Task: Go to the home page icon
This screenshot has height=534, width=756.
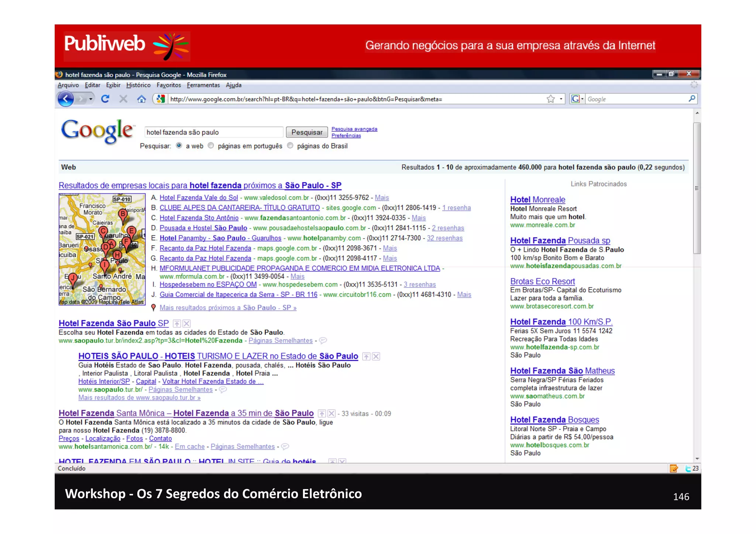Action: [141, 99]
